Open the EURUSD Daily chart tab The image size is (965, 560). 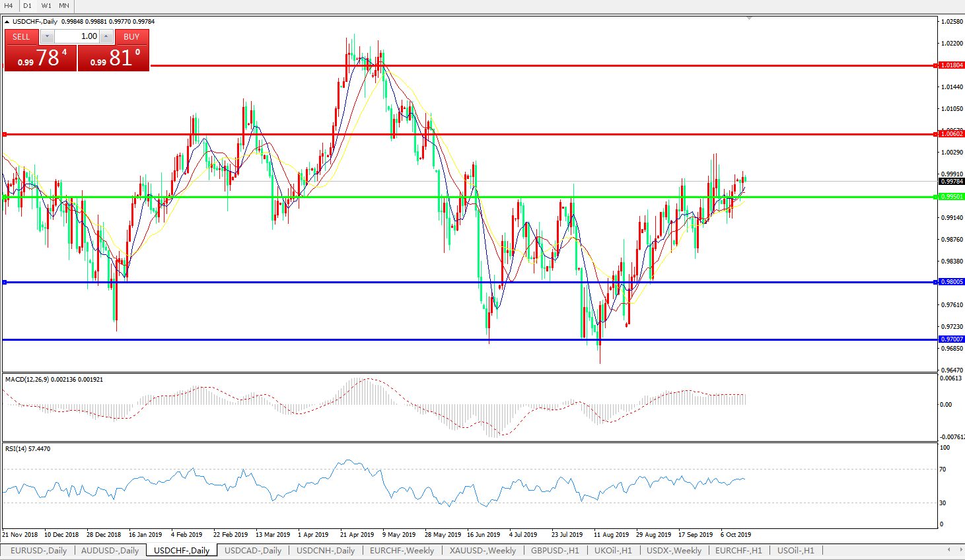[x=38, y=551]
